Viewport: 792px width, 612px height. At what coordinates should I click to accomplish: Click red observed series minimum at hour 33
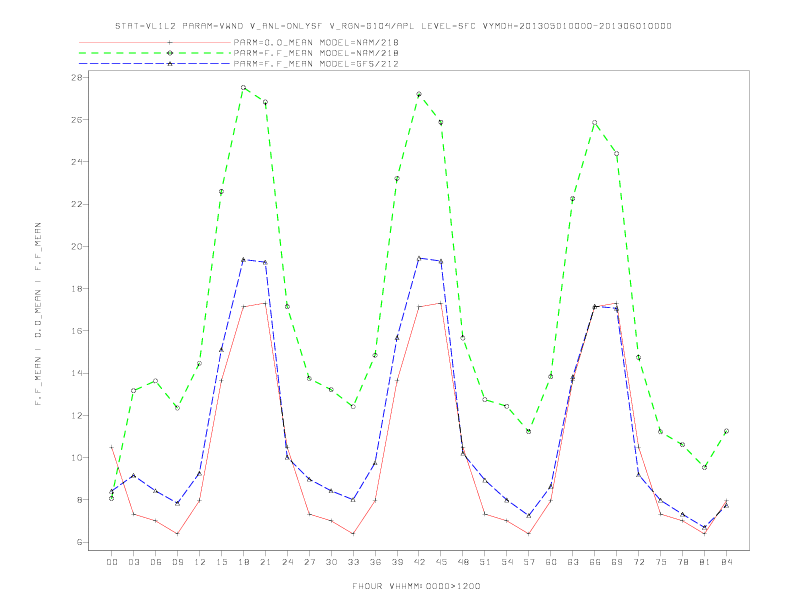click(353, 534)
